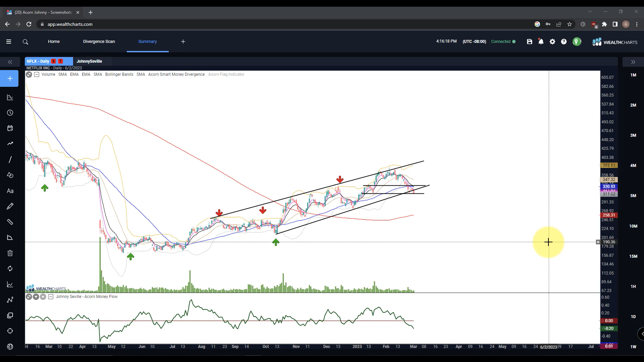The width and height of the screenshot is (644, 362).
Task: Select the line drawing tool
Action: pyautogui.click(x=10, y=160)
